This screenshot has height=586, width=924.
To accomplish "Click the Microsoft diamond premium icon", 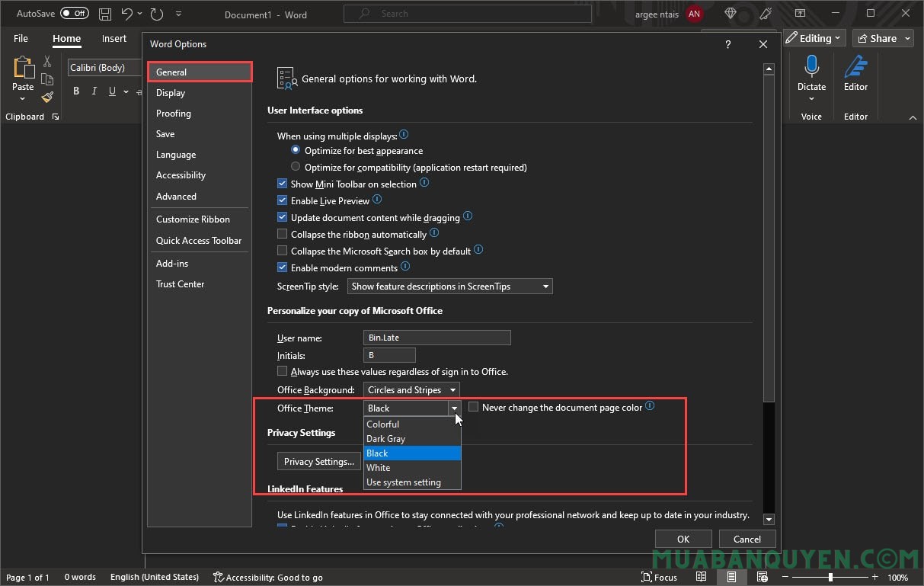I will click(x=731, y=14).
